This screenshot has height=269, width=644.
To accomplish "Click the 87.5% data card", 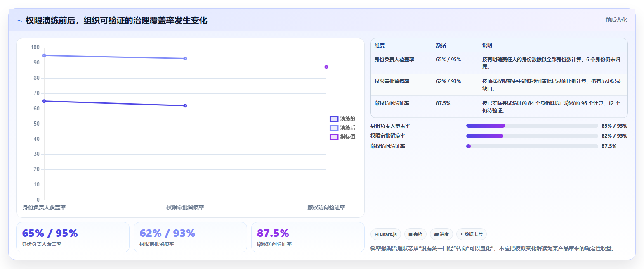I will pos(308,237).
